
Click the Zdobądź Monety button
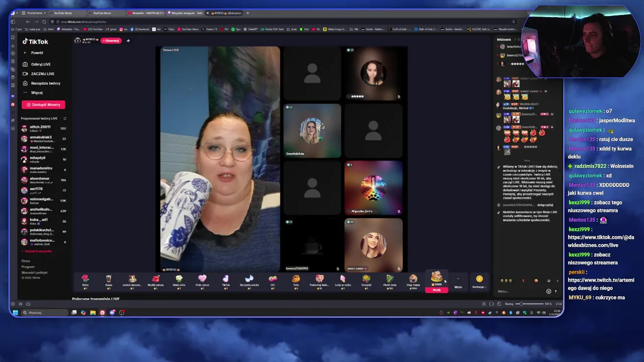point(43,105)
